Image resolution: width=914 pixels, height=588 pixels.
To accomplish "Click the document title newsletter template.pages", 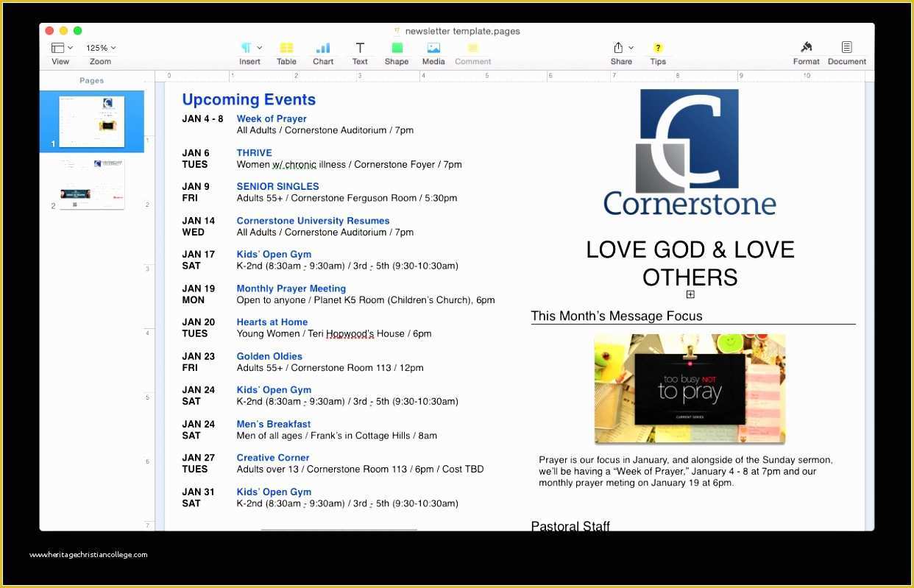I will tap(462, 31).
